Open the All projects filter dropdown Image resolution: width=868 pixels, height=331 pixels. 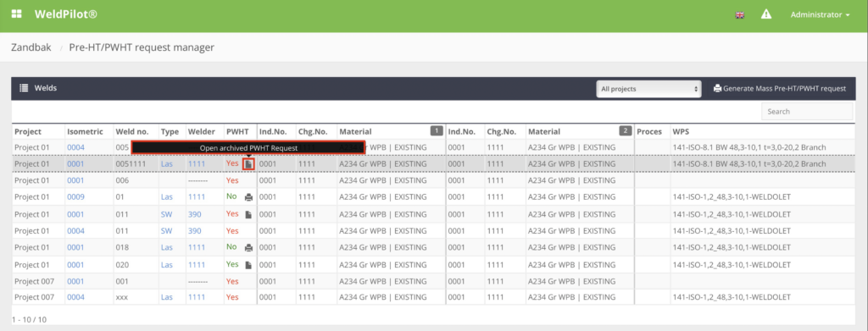pos(648,88)
